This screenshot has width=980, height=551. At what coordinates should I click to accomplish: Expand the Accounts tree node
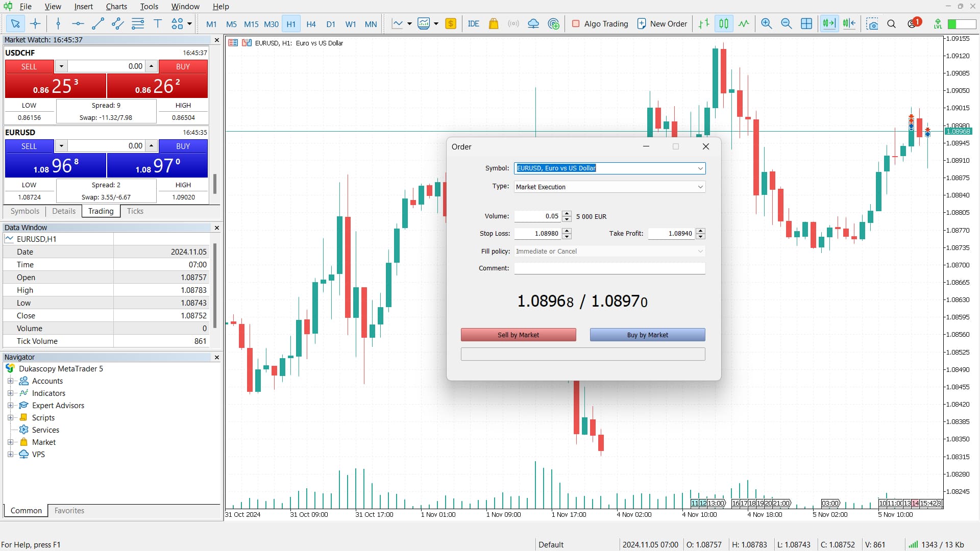pyautogui.click(x=10, y=381)
